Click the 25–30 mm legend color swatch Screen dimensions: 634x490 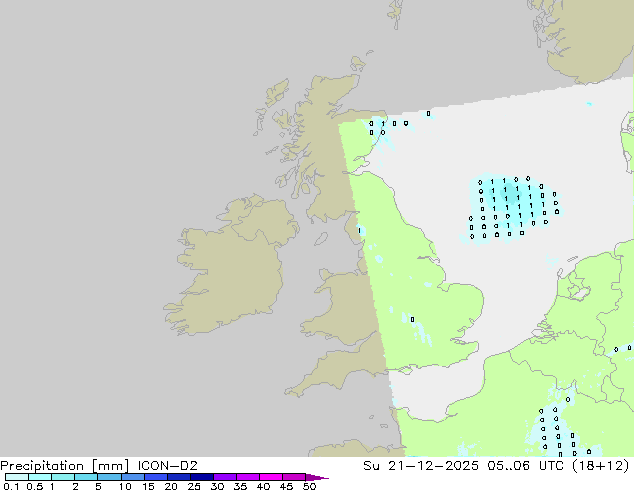202,477
